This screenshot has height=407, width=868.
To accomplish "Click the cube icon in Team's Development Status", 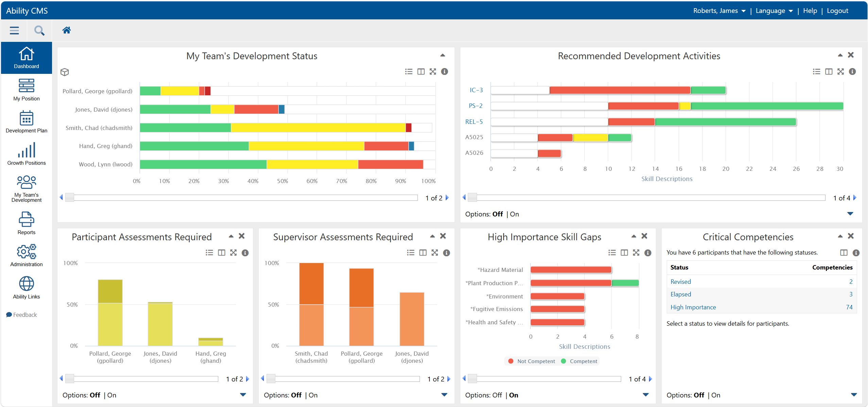I will [x=65, y=72].
